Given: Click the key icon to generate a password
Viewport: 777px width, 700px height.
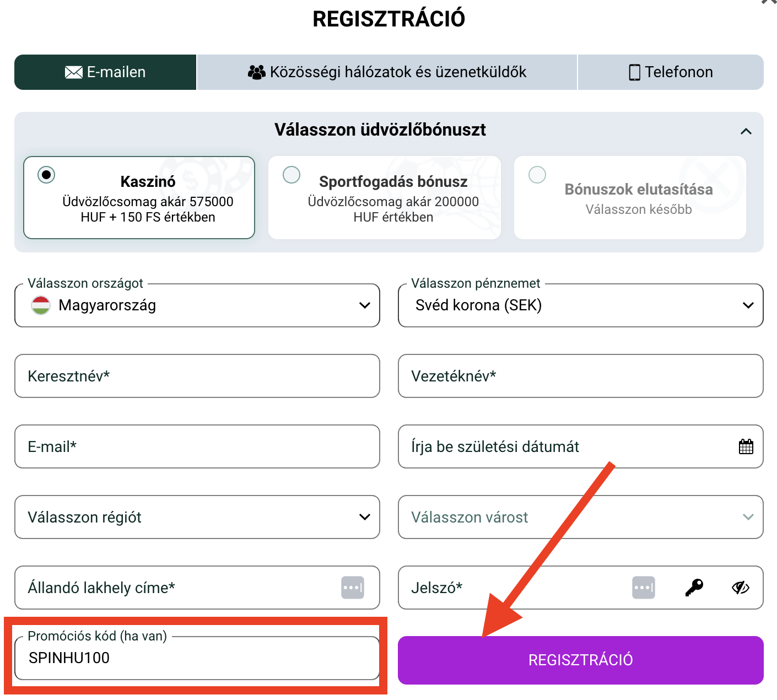Looking at the screenshot, I should click(x=694, y=588).
